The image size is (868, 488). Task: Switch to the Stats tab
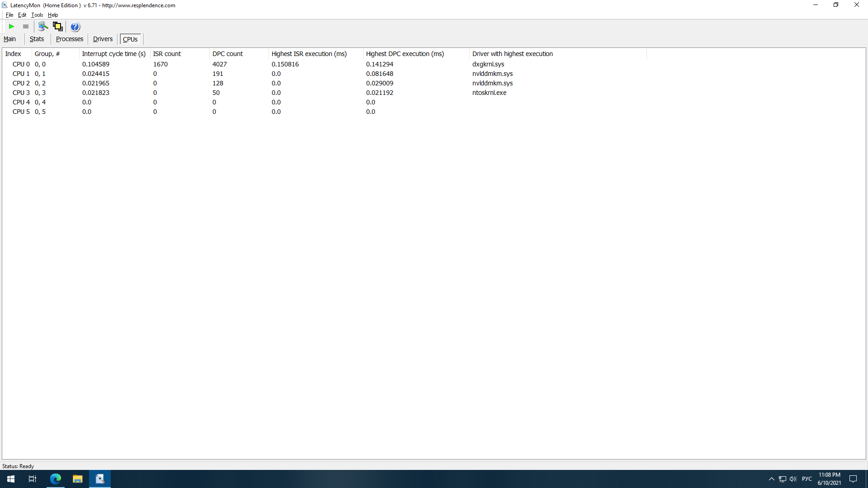point(37,39)
